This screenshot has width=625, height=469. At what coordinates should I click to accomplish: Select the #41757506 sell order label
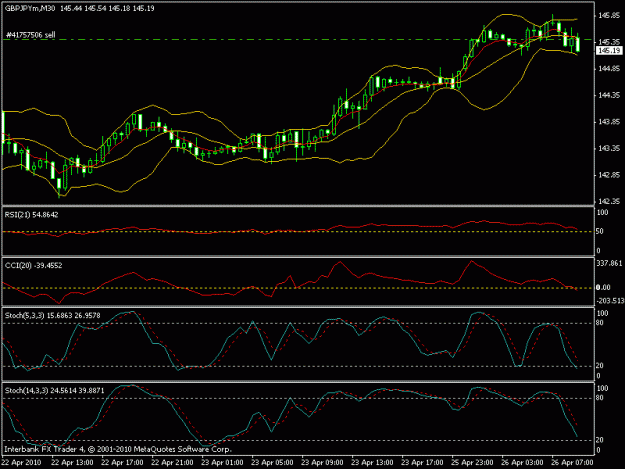click(30, 35)
